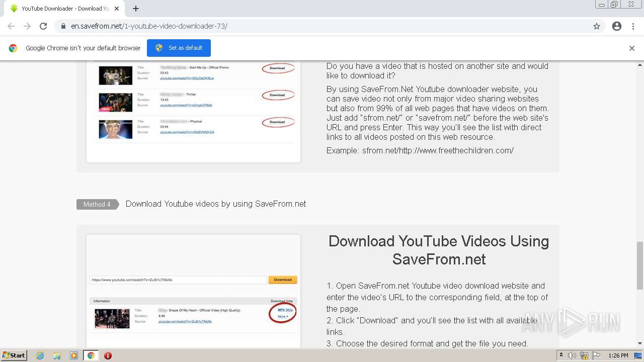The image size is (644, 362).
Task: Click the browser back arrow
Action: [11, 26]
